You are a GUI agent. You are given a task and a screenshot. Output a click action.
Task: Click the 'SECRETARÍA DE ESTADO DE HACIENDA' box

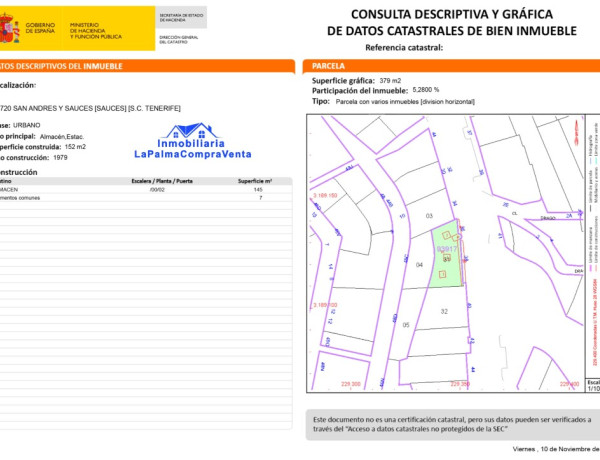pos(181,17)
